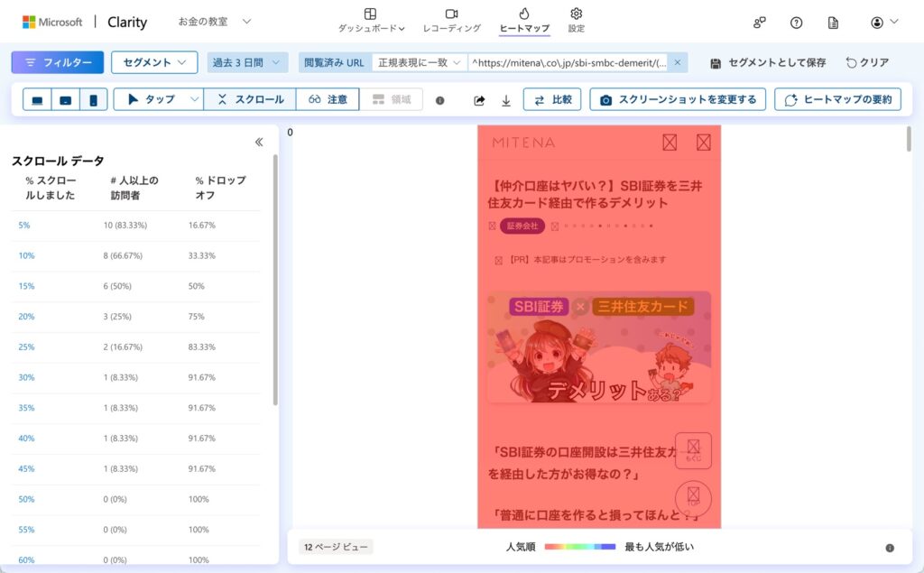Select the mobile device view icon
924x573 pixels.
coord(93,99)
